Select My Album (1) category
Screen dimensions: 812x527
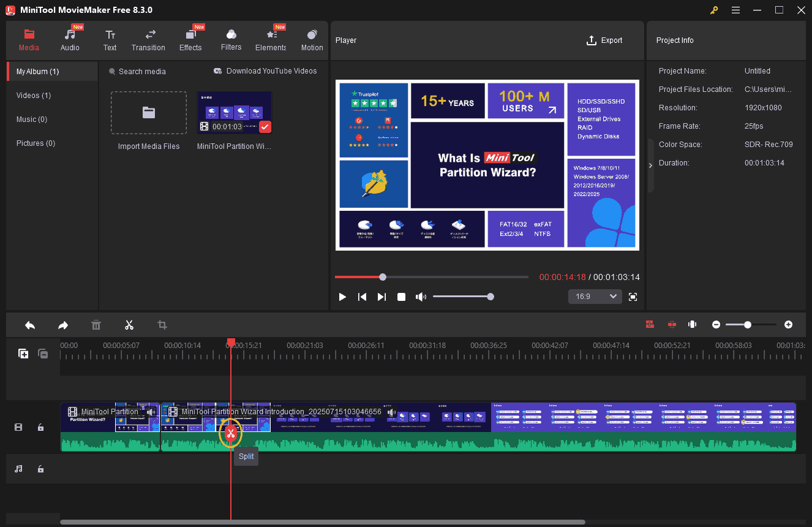pos(52,72)
